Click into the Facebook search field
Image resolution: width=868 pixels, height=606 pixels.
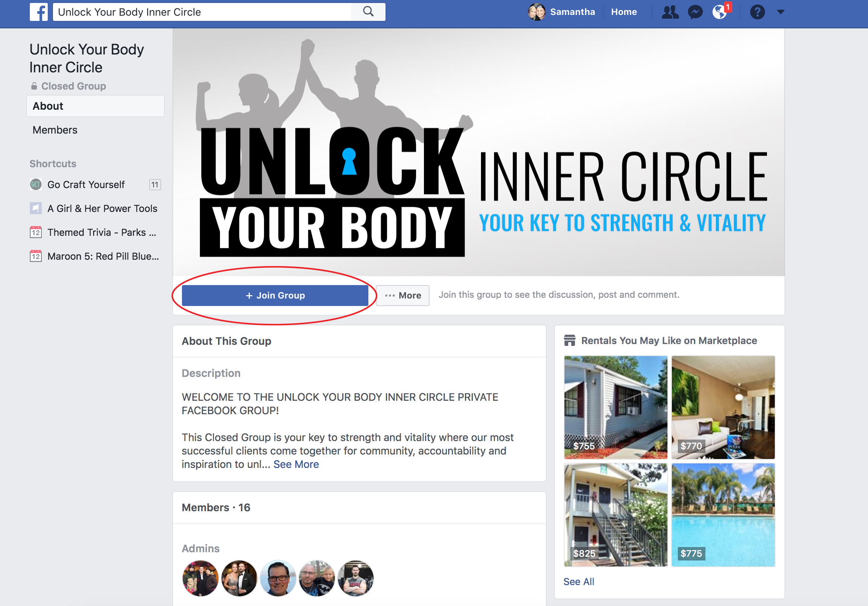pos(202,12)
